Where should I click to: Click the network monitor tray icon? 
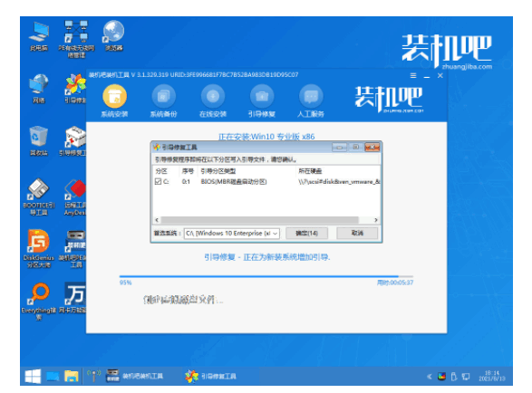(466, 377)
